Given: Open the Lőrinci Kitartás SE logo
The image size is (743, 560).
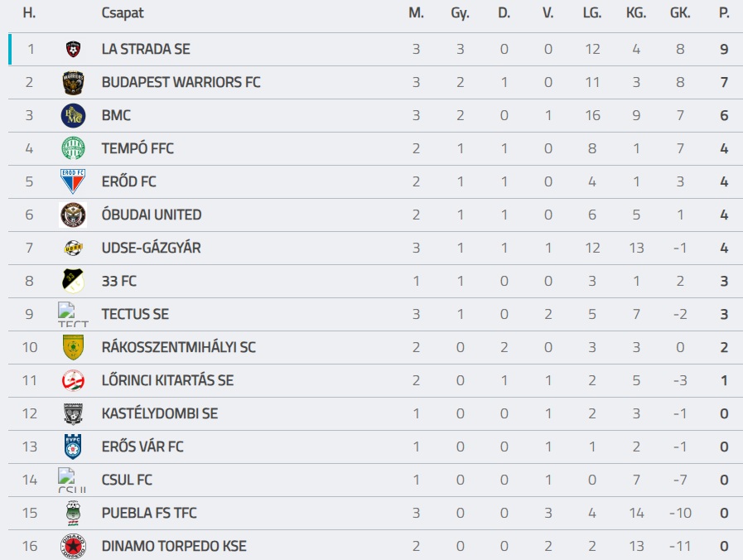Looking at the screenshot, I should [x=73, y=380].
